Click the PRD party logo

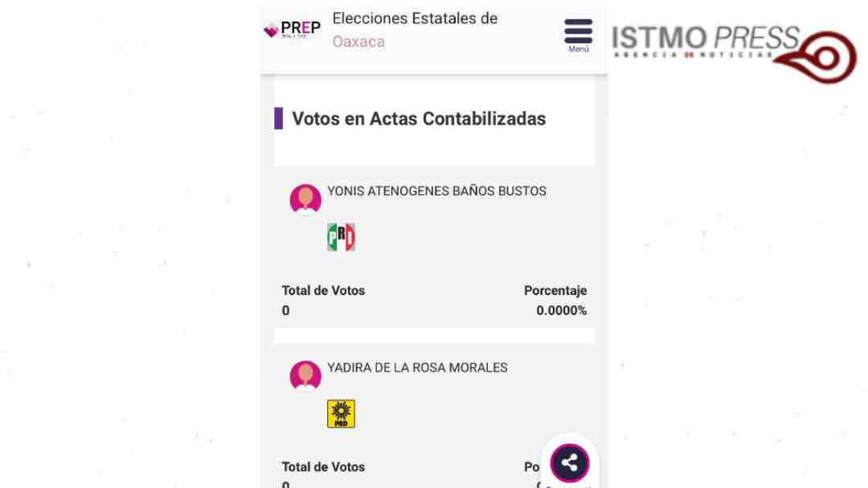coord(341,414)
